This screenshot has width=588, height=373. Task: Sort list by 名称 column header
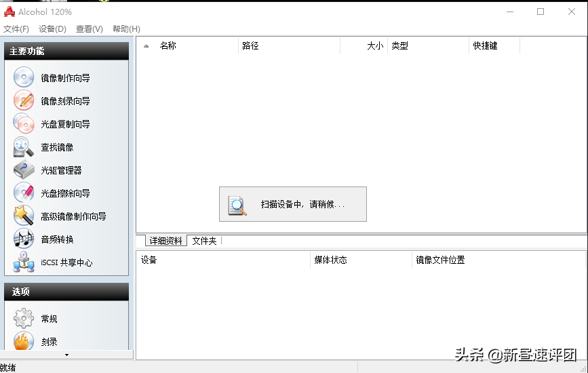[x=168, y=46]
